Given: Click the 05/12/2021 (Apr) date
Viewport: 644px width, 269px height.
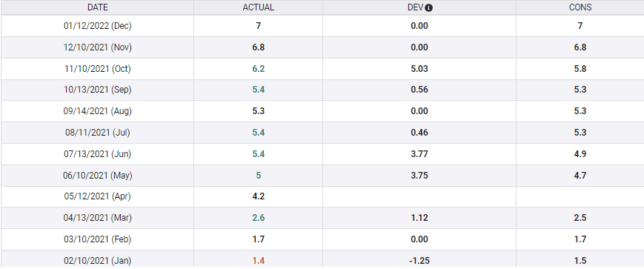Looking at the screenshot, I should point(97,196).
